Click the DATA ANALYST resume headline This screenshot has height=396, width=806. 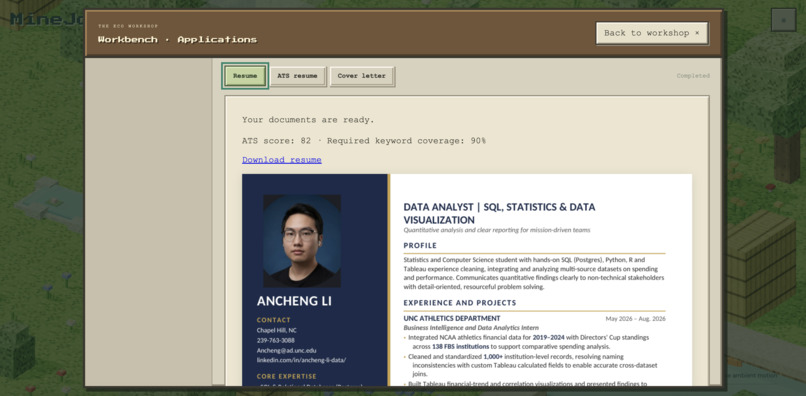pos(499,213)
